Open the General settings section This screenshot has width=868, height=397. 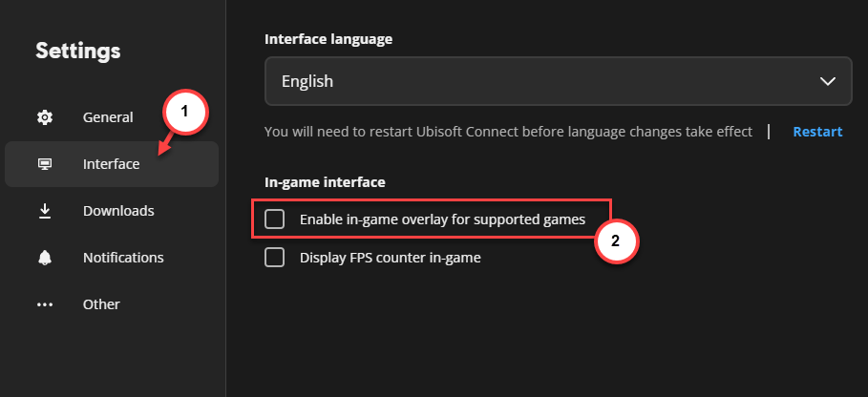pyautogui.click(x=108, y=117)
